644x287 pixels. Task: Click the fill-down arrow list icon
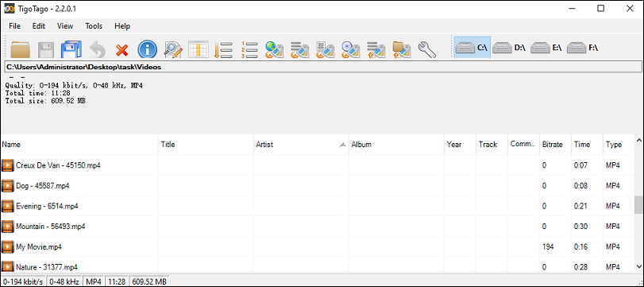coord(223,50)
